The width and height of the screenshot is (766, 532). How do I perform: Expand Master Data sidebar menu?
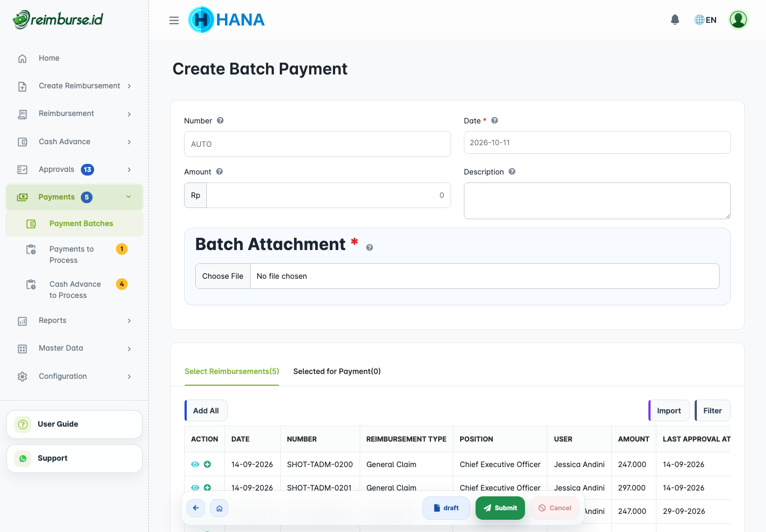(74, 348)
